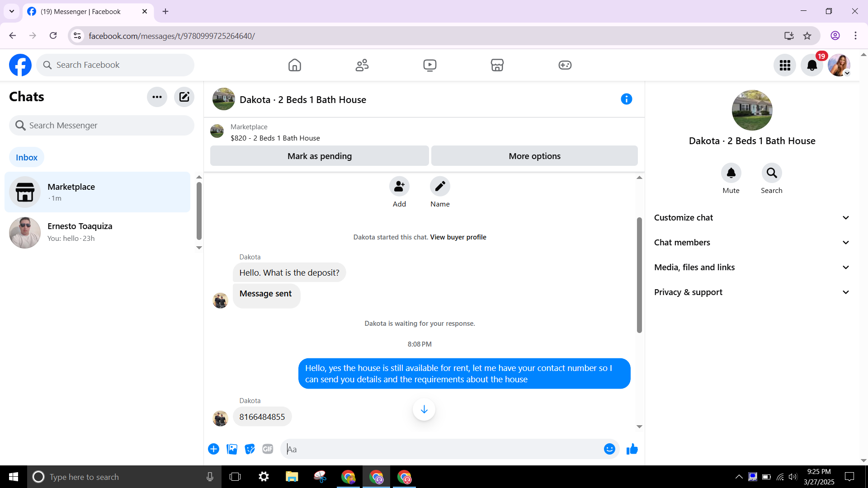Open the Gaming icon in top navigation
The height and width of the screenshot is (488, 868).
pyautogui.click(x=565, y=65)
